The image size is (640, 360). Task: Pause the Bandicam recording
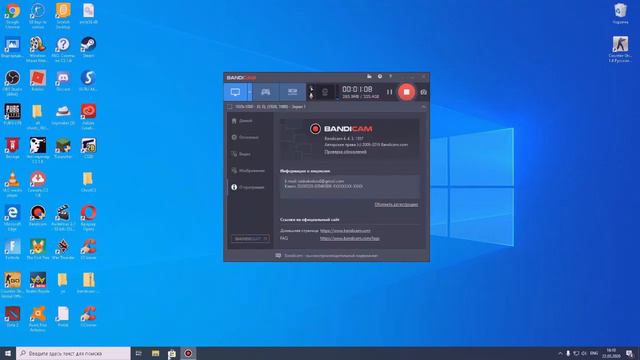tap(389, 92)
